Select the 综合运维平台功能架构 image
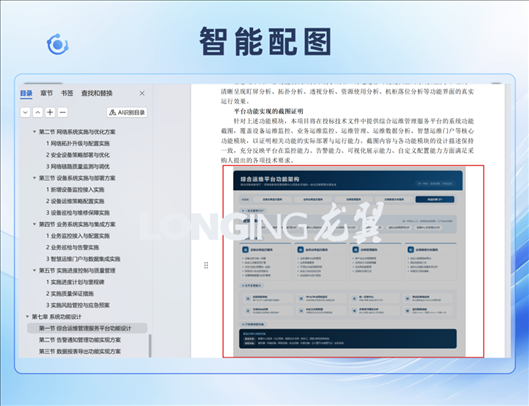The height and width of the screenshot is (406, 529). coord(353,262)
